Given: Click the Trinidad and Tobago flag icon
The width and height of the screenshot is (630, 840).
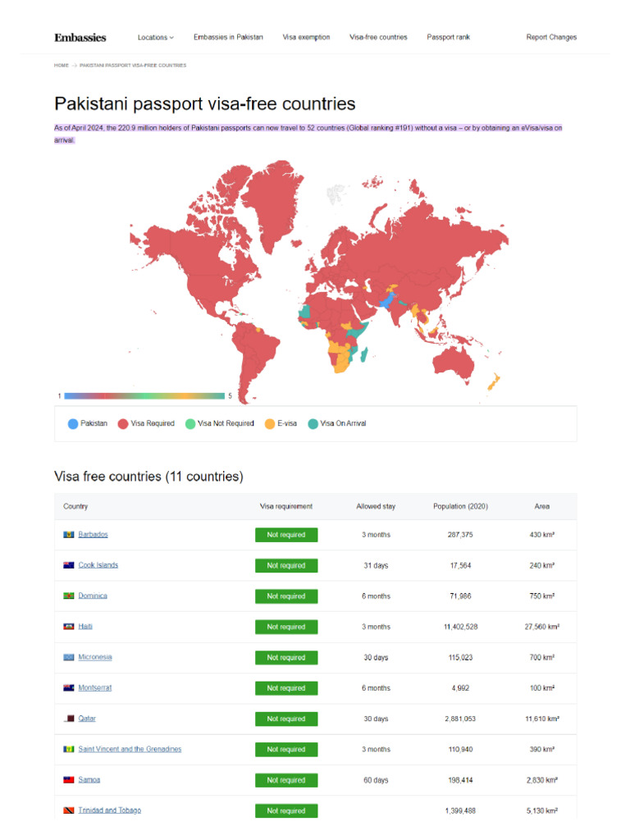Looking at the screenshot, I should pos(69,810).
